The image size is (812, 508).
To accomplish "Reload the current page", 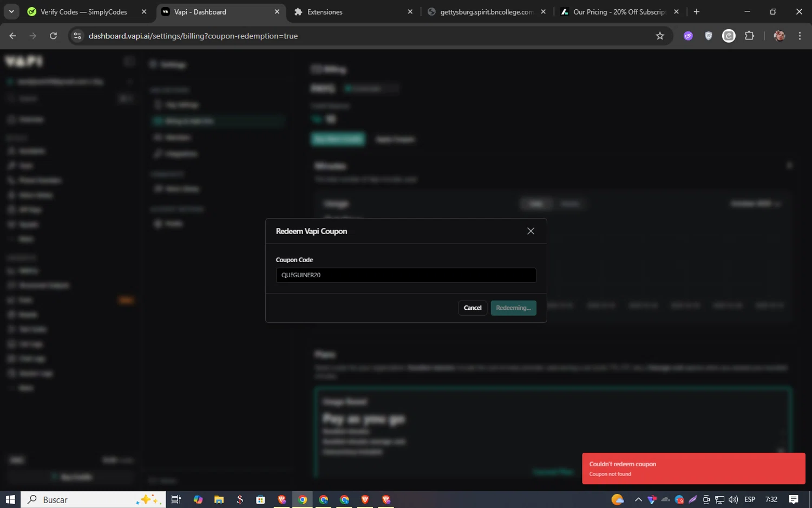I will [53, 36].
